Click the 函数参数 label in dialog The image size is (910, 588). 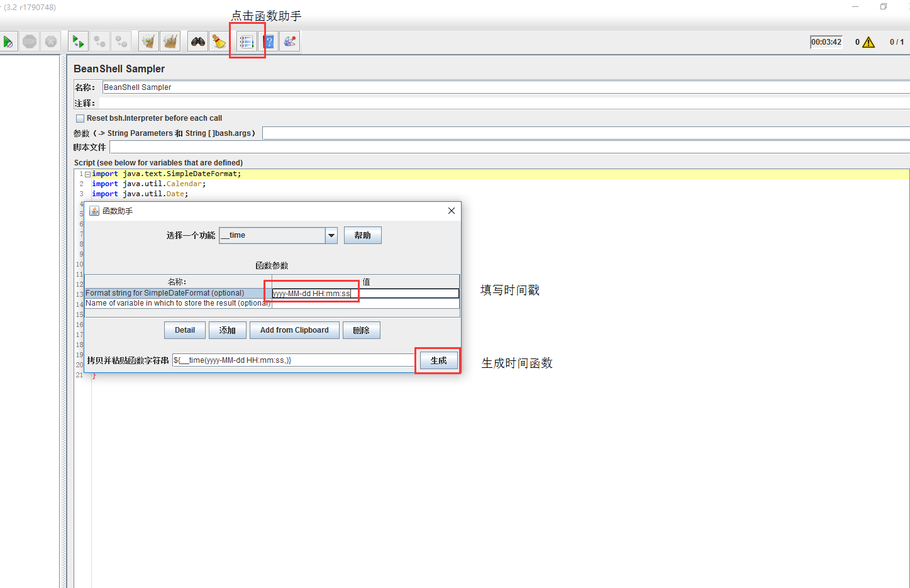272,266
